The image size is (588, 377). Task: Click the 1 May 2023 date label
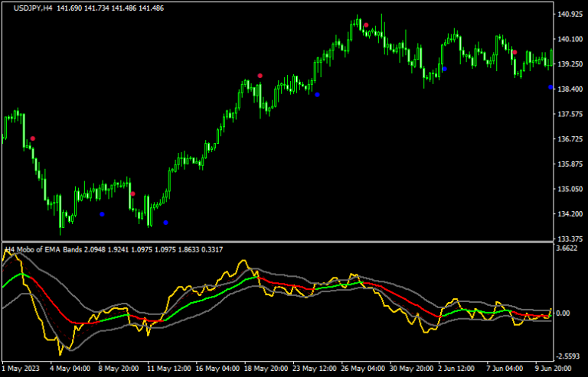pos(23,368)
